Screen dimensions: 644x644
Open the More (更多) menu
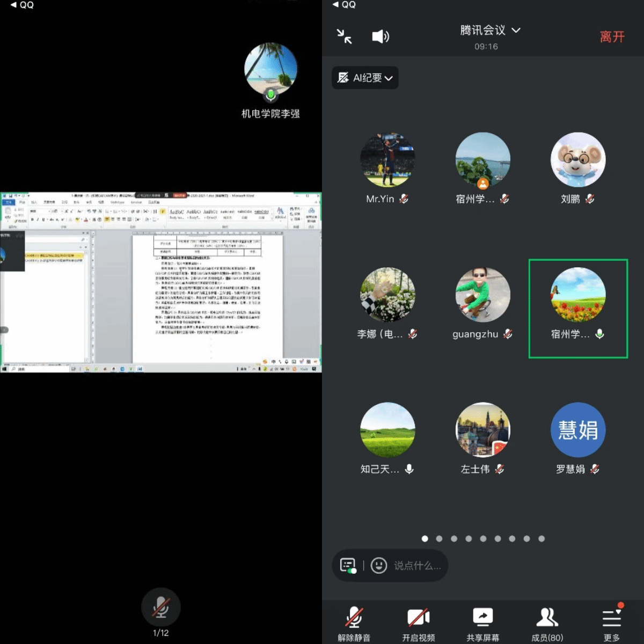[611, 624]
